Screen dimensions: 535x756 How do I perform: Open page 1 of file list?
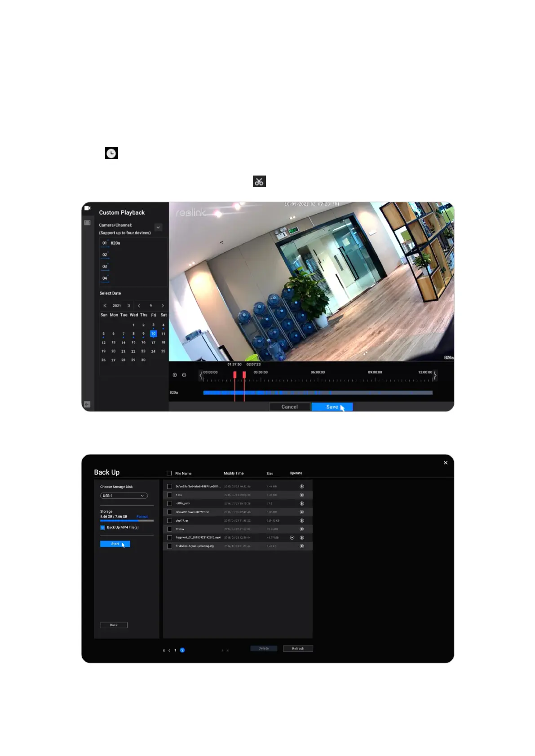pyautogui.click(x=176, y=651)
